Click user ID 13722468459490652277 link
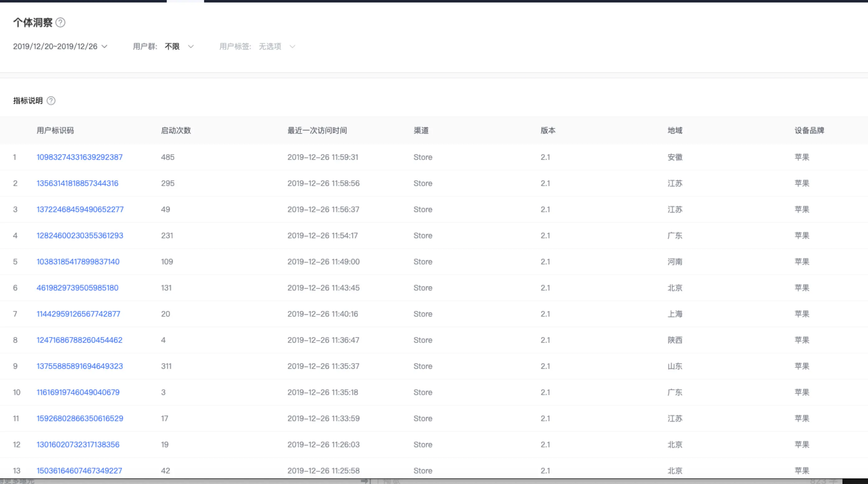 point(80,210)
